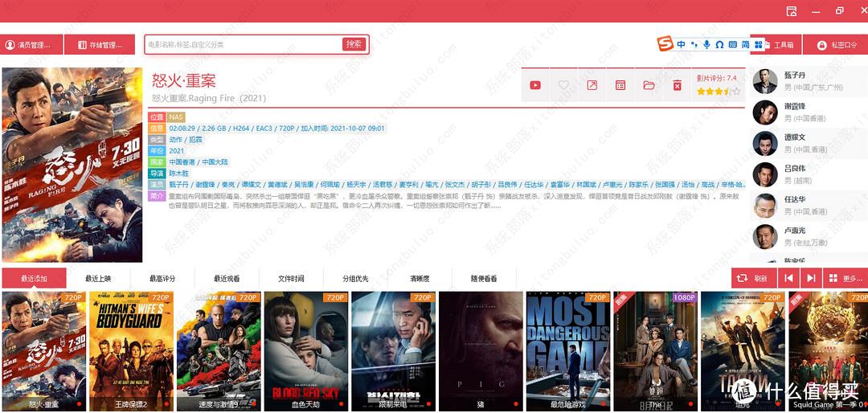The image size is (868, 413).
Task: Select the 随便看看 tab
Action: [484, 279]
